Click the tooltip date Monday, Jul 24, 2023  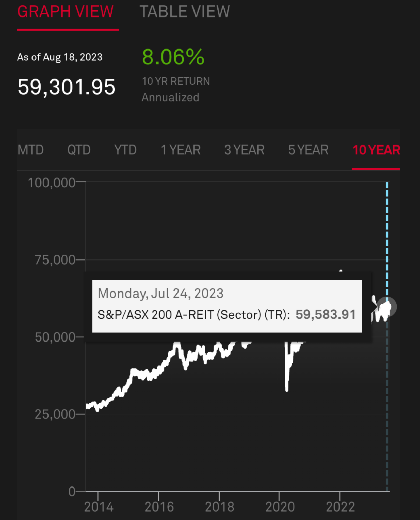point(160,294)
